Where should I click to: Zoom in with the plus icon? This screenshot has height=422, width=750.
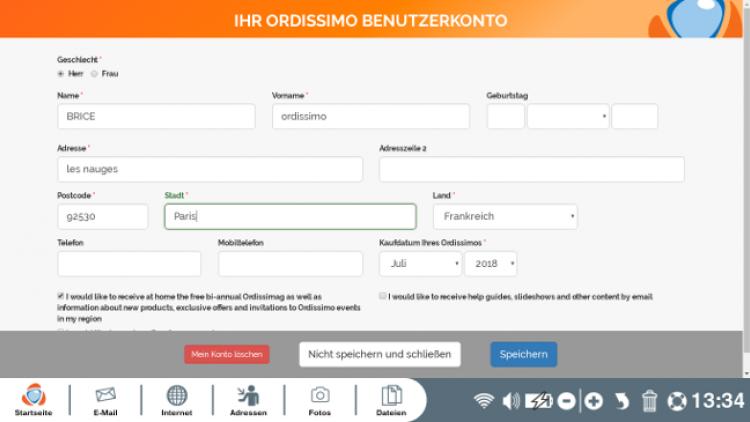(x=594, y=401)
